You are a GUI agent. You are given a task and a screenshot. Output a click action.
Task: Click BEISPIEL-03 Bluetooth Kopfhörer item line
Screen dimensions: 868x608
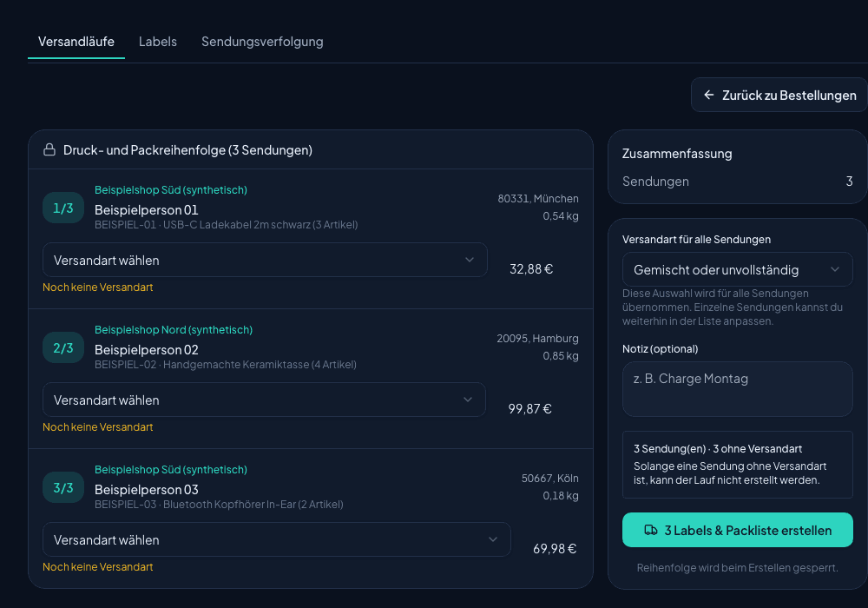tap(220, 505)
